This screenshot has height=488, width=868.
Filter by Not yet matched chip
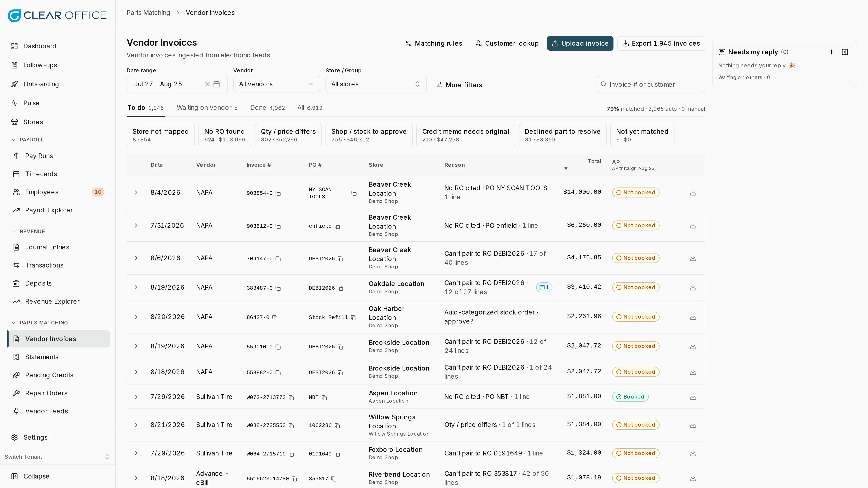(642, 135)
